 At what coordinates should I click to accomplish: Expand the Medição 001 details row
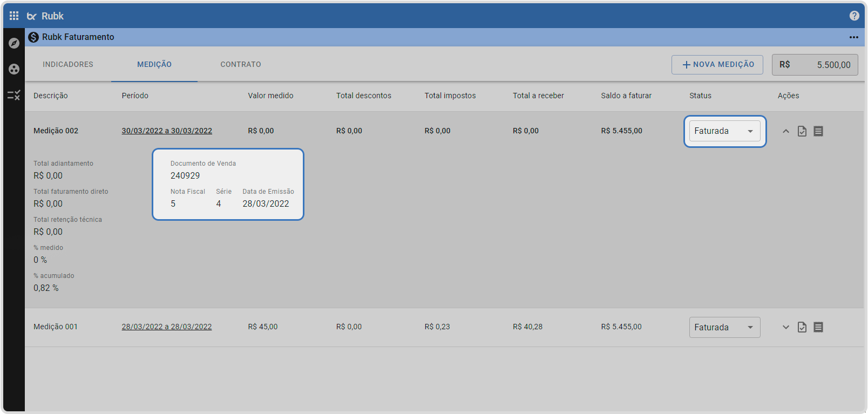pos(786,327)
